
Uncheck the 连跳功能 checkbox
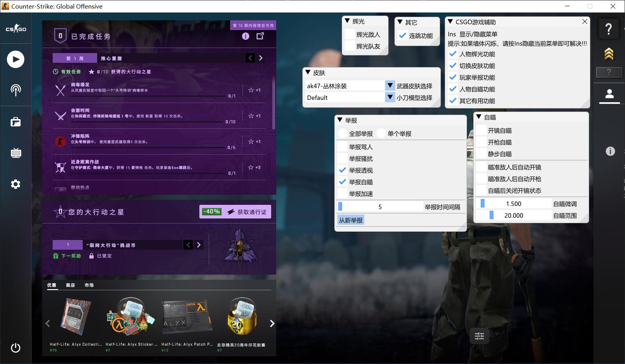tap(402, 36)
